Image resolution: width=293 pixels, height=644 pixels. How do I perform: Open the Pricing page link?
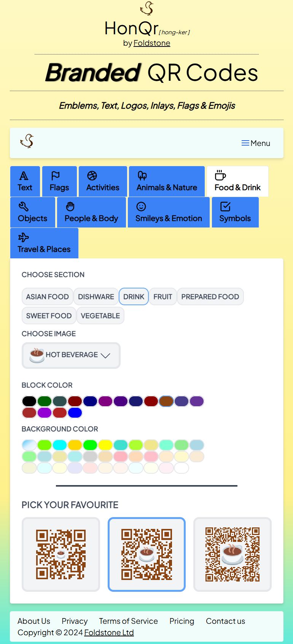click(x=182, y=621)
